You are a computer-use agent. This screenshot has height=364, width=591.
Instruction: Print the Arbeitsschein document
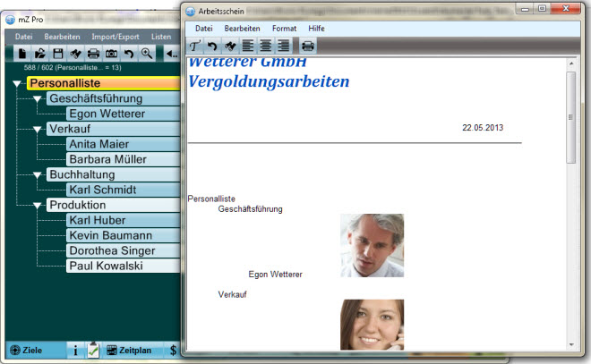click(x=308, y=46)
